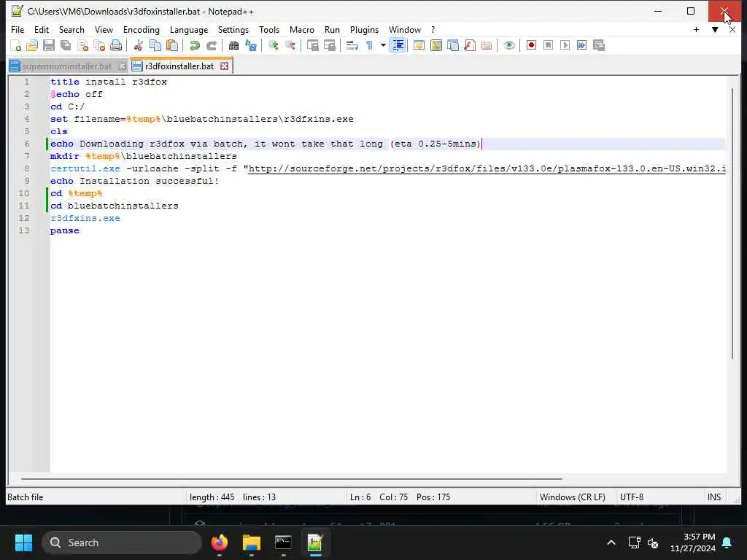Toggle the Document List panel icon
The image size is (747, 560).
tap(452, 45)
